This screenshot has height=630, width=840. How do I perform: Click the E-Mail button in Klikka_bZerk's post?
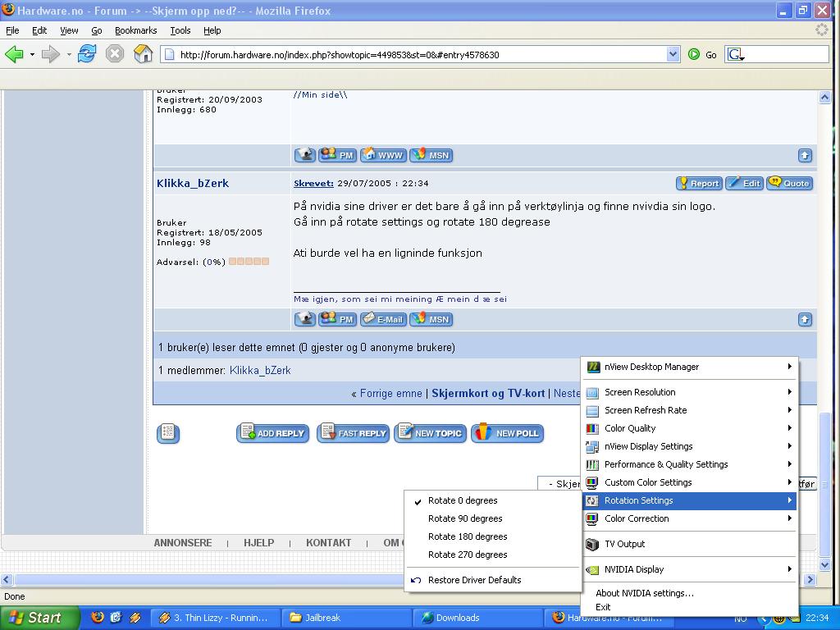click(383, 319)
